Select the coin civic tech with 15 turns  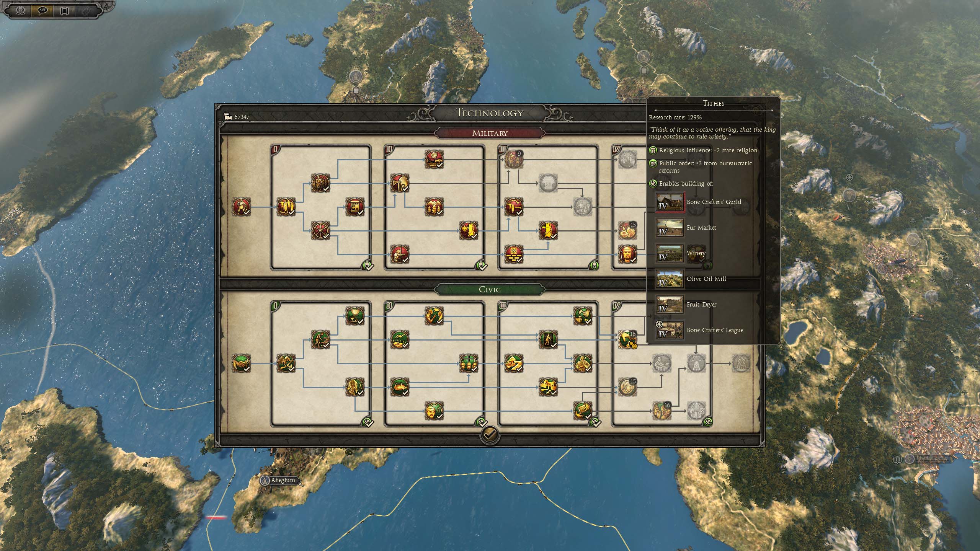click(627, 387)
